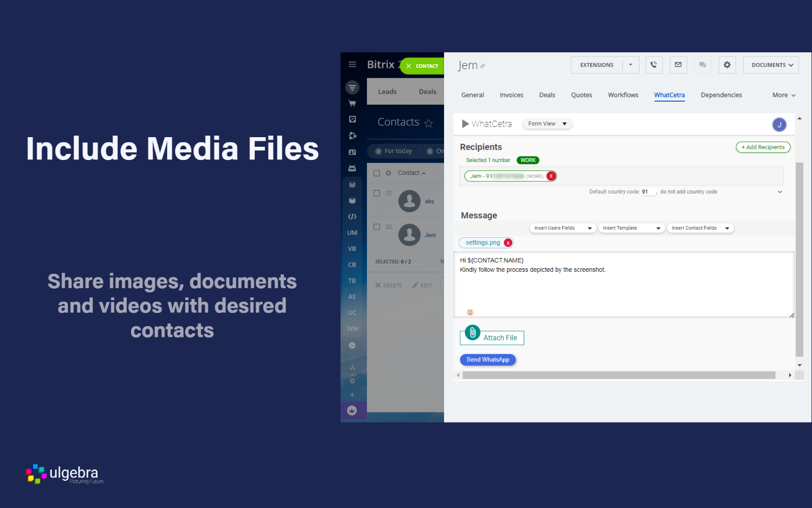
Task: Expand the country code options chevron
Action: pos(780,192)
